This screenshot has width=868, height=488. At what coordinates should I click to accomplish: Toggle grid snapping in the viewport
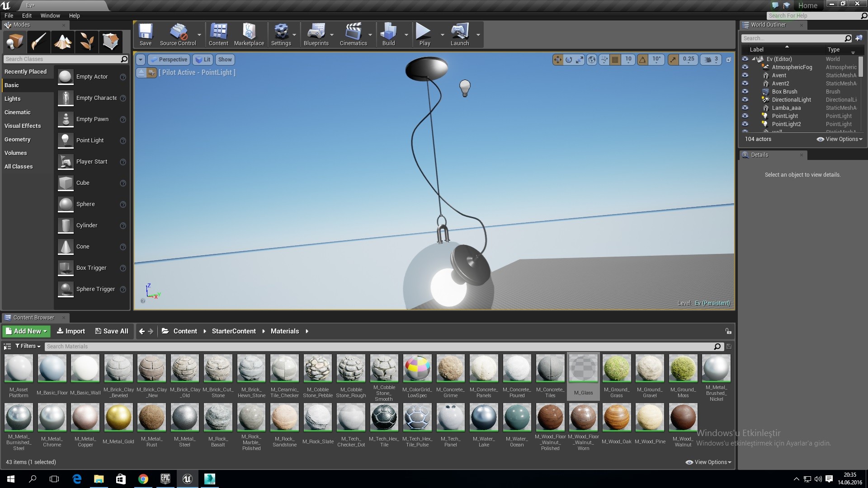click(615, 60)
